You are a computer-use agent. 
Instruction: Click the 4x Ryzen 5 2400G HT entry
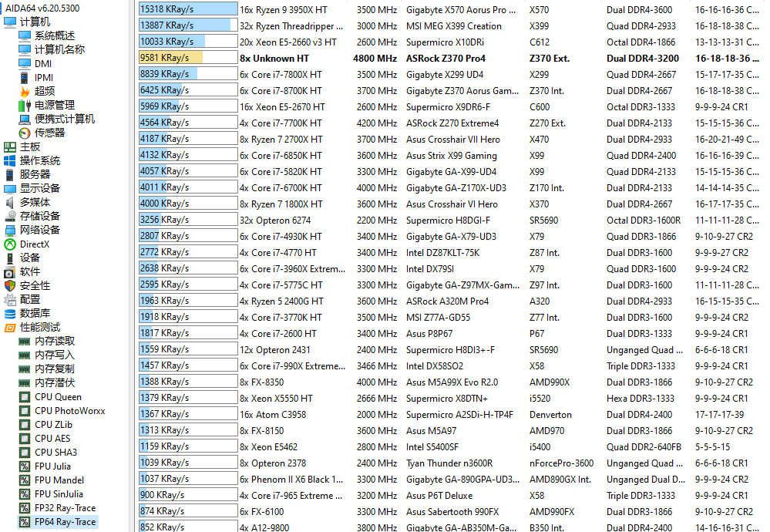(x=282, y=301)
